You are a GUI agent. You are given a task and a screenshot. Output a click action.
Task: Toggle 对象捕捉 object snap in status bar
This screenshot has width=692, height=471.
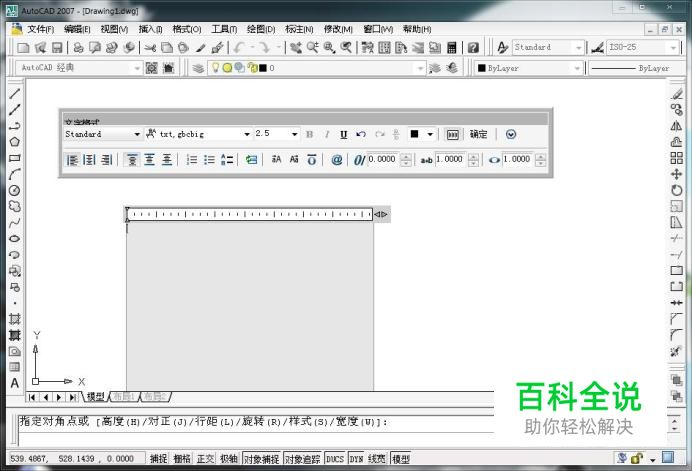point(261,459)
